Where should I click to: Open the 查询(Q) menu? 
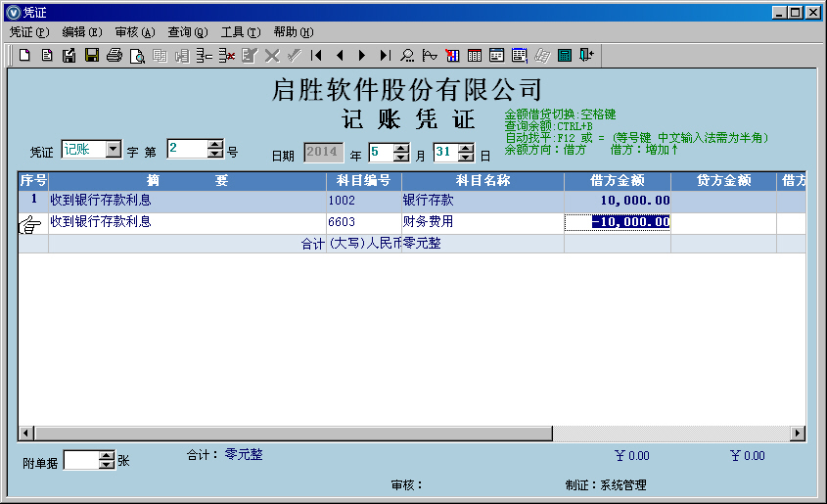pyautogui.click(x=188, y=32)
